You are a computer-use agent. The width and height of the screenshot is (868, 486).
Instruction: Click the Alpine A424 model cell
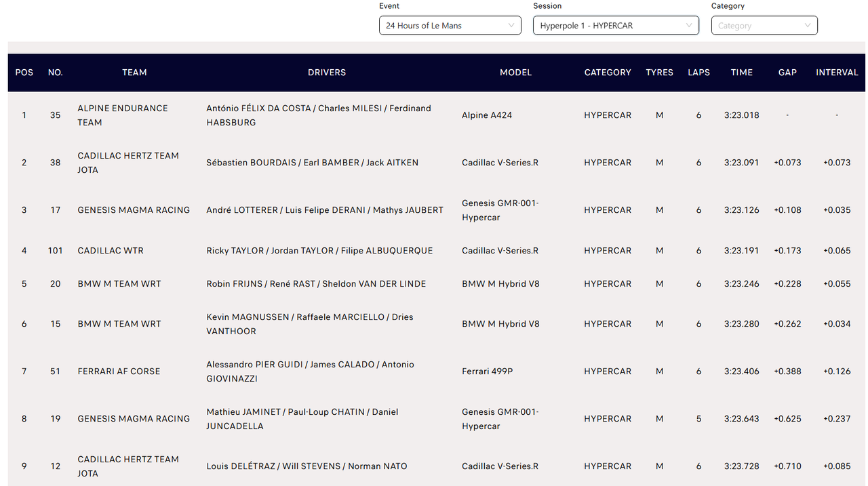point(487,115)
